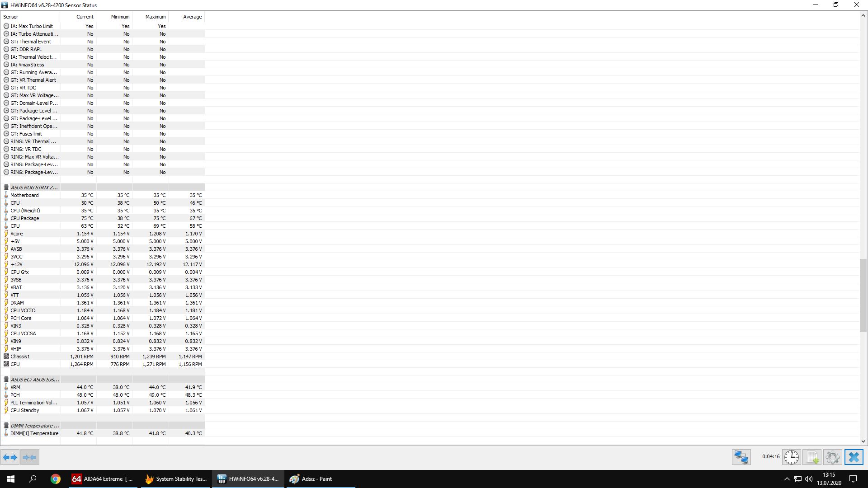The image size is (868, 488).
Task: Show hidden tray icons chevron
Action: pos(787,479)
